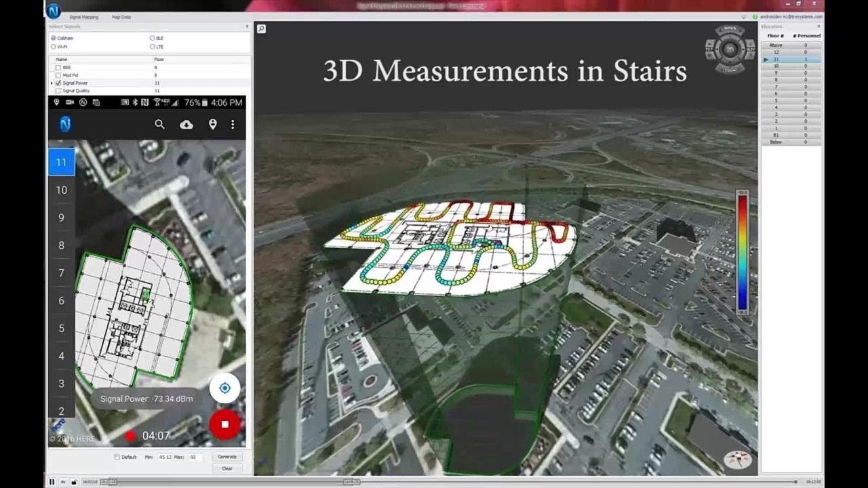Image resolution: width=868 pixels, height=488 pixels.
Task: Tap the location pin icon
Action: pos(212,124)
